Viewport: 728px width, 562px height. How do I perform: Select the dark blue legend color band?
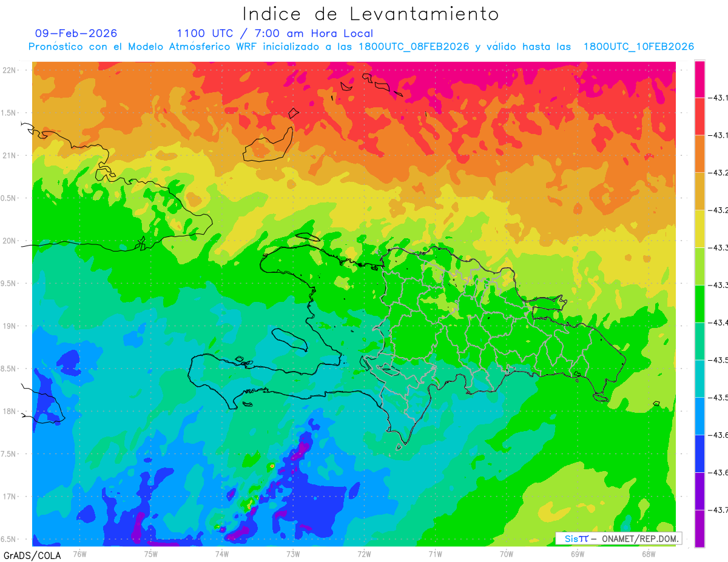(x=699, y=453)
